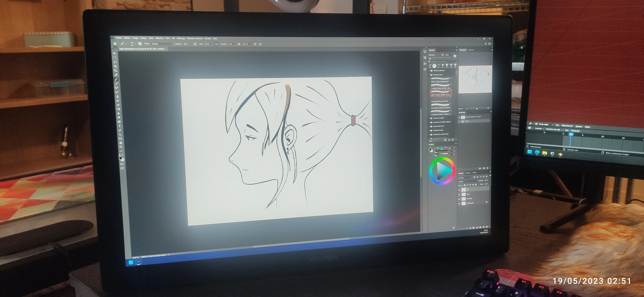The image size is (644, 297).
Task: Select the Blur (droplet) tool
Action: (118, 113)
